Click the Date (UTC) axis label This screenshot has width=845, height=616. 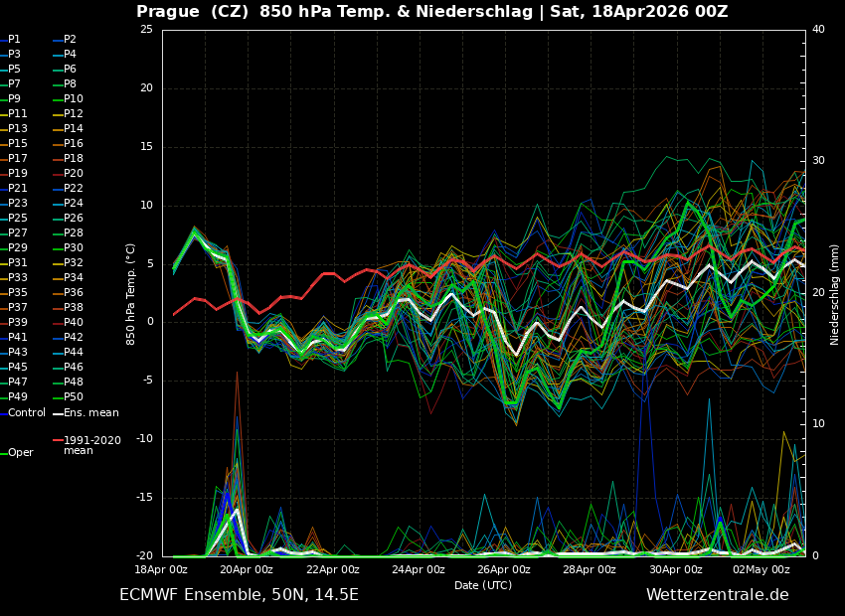point(483,586)
